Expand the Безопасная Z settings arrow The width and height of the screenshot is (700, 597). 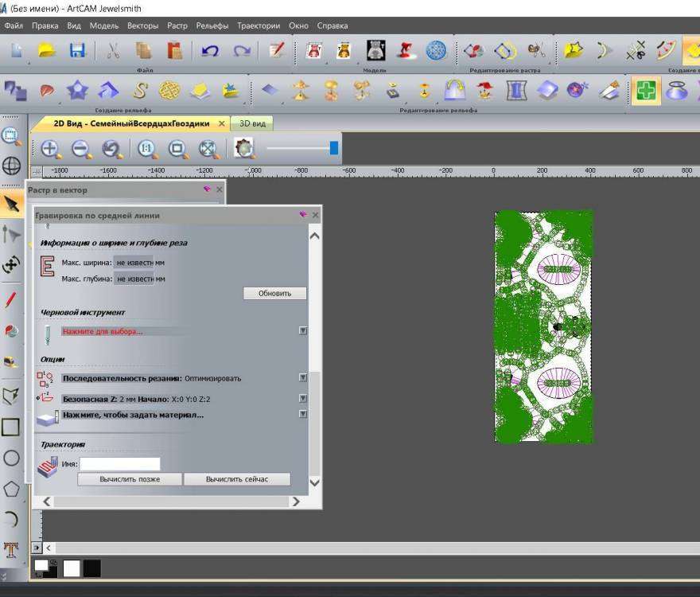tap(302, 398)
